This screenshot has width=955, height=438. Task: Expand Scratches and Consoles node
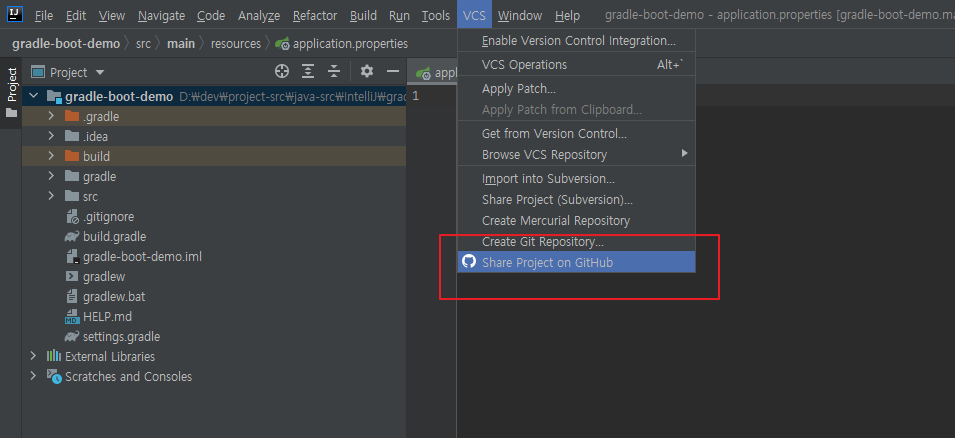coord(33,376)
